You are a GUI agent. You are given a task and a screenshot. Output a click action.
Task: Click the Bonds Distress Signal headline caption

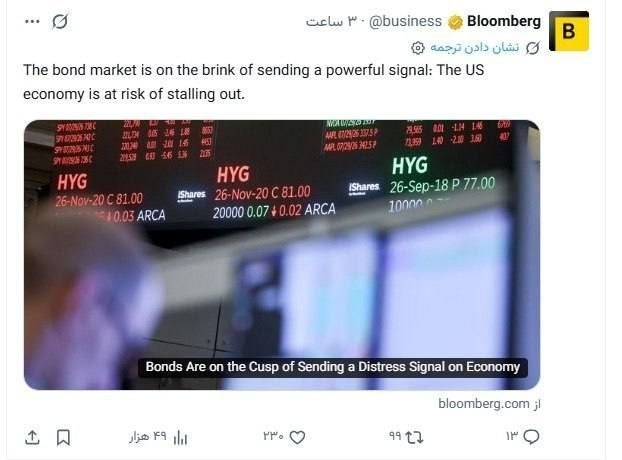(332, 367)
